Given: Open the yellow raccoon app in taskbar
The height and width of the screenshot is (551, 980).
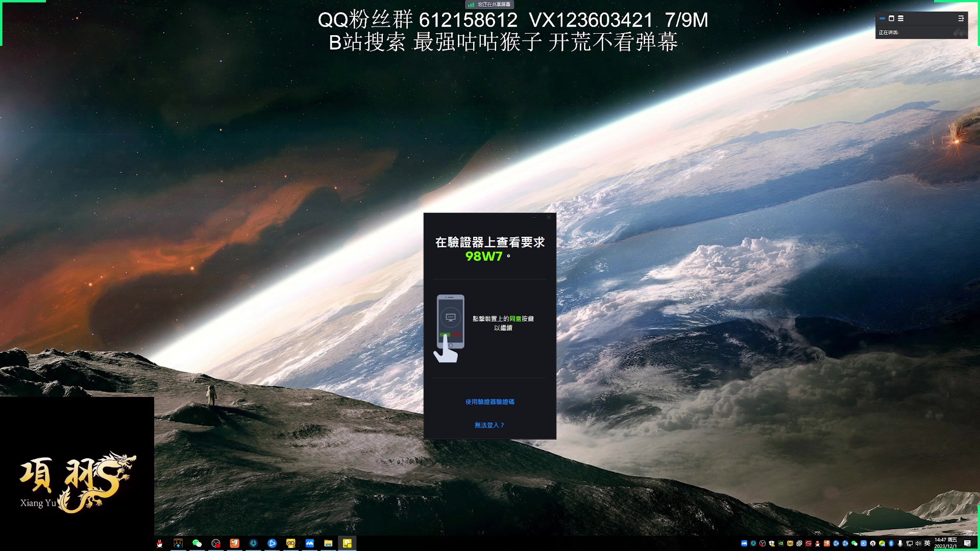Looking at the screenshot, I should pos(291,543).
